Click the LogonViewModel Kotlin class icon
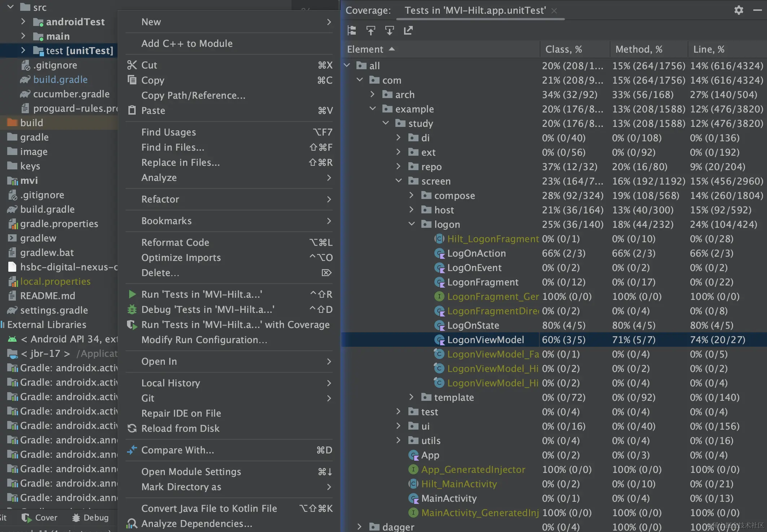 pos(439,340)
